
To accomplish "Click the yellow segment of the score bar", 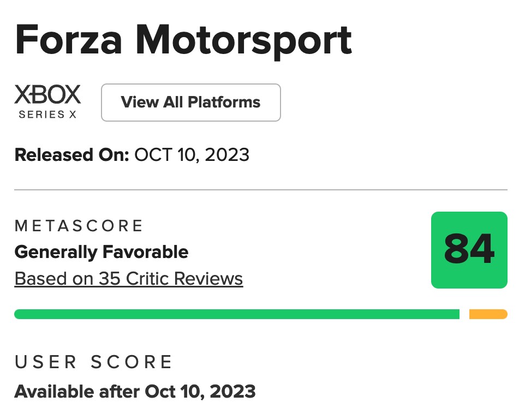I will click(488, 314).
